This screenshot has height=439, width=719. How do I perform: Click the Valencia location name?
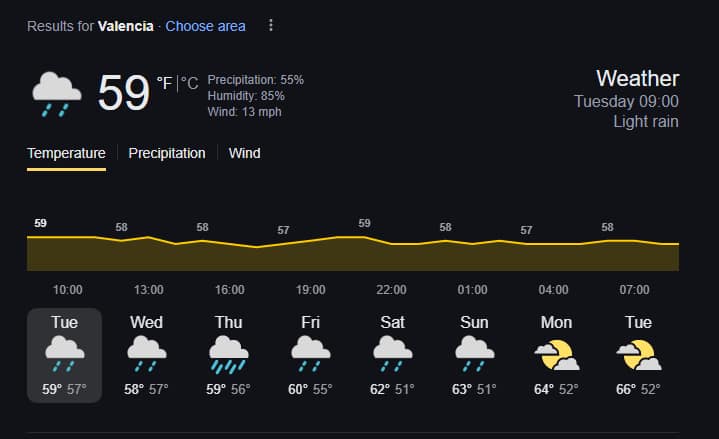[125, 26]
